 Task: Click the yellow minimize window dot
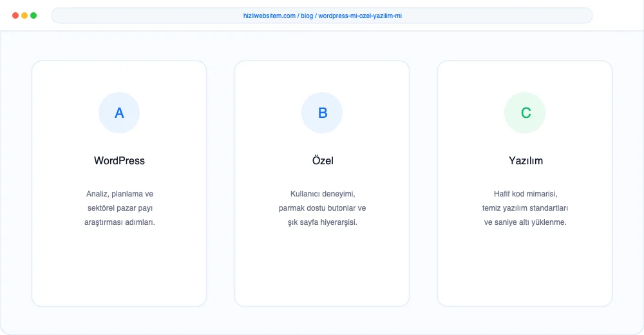pos(24,15)
